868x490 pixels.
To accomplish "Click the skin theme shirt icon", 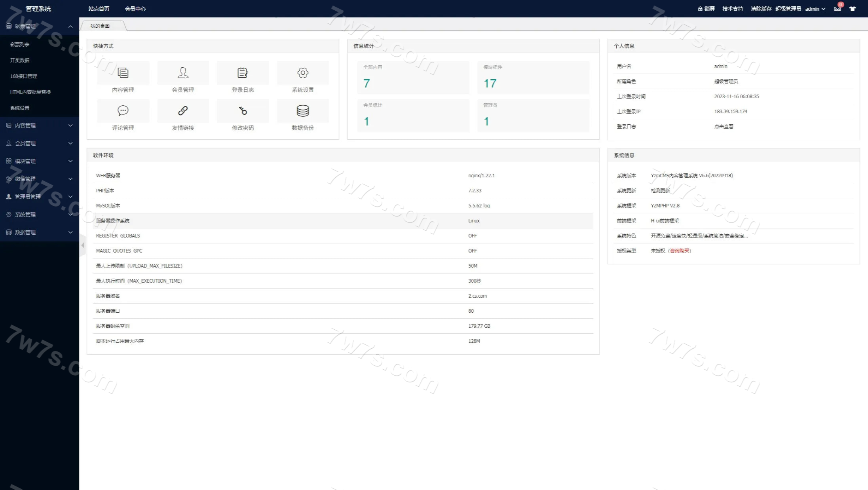I will tap(853, 9).
